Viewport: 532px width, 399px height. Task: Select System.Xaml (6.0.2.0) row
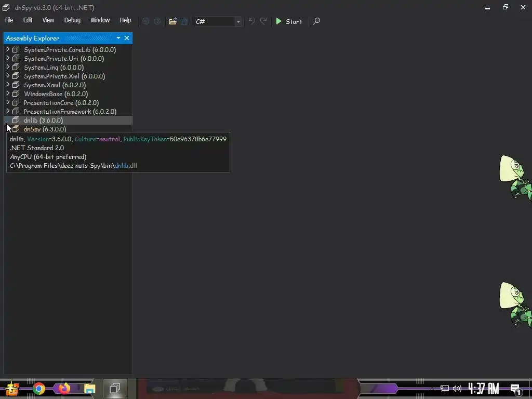[x=68, y=85]
